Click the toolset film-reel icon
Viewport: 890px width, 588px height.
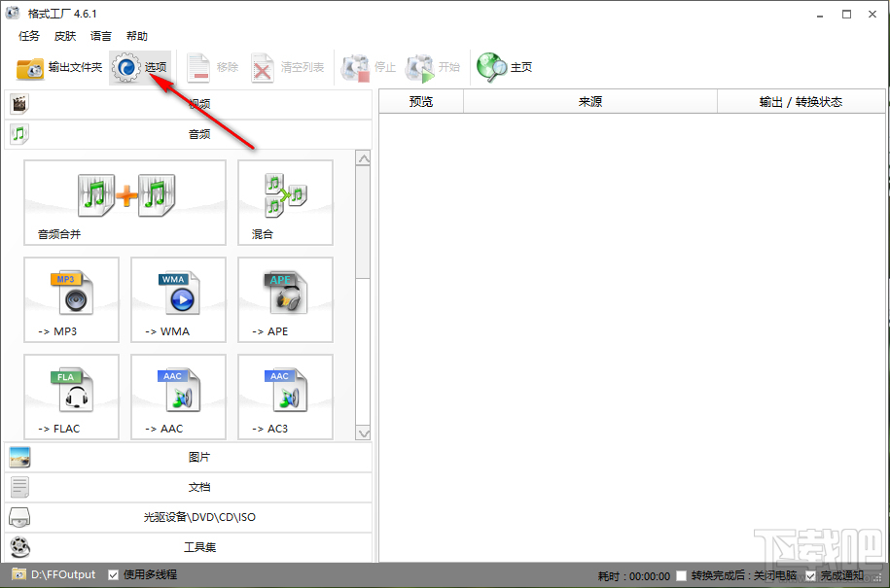19,547
